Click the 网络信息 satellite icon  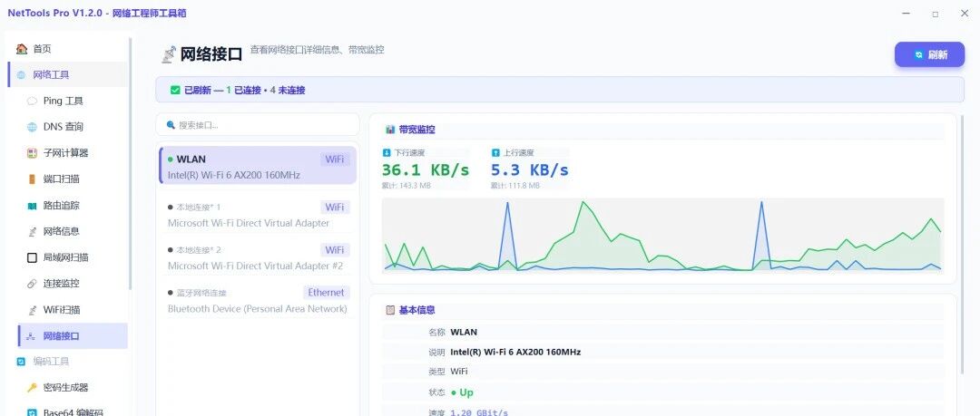(32, 232)
